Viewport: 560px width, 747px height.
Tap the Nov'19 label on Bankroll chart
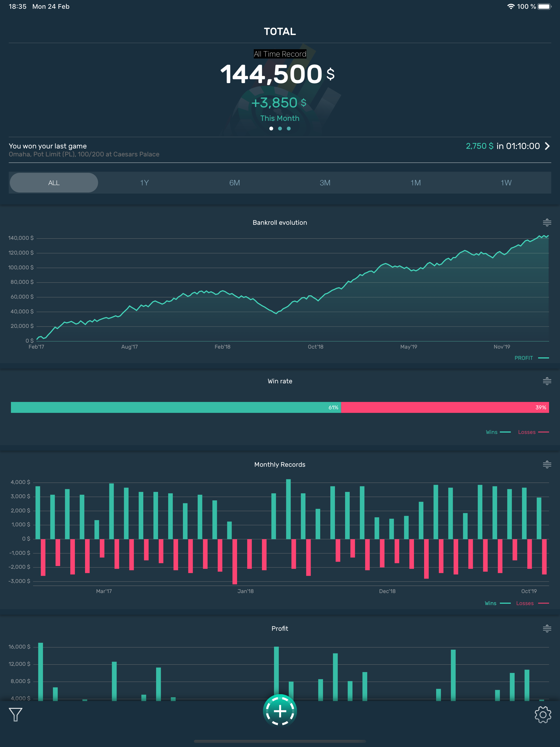coord(502,347)
